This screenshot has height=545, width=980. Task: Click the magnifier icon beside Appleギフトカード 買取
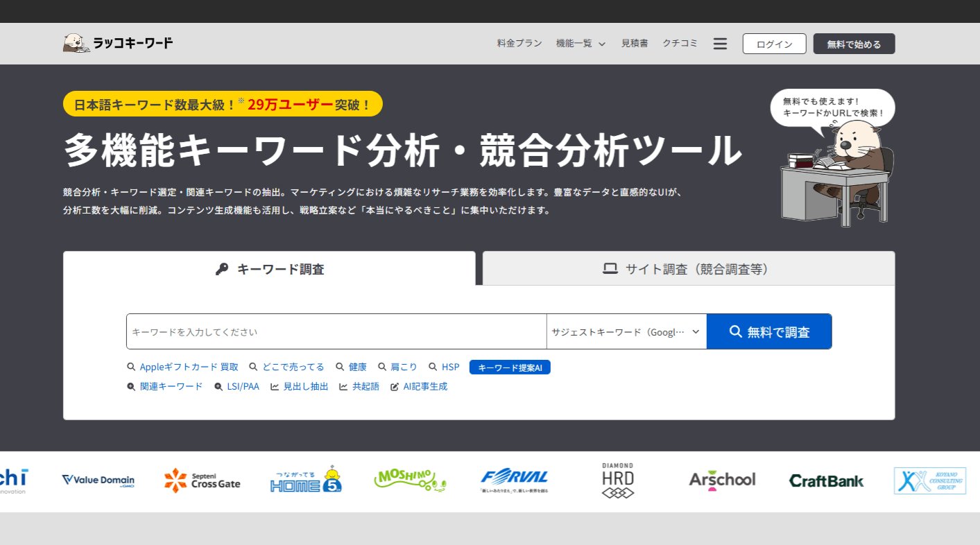(131, 367)
